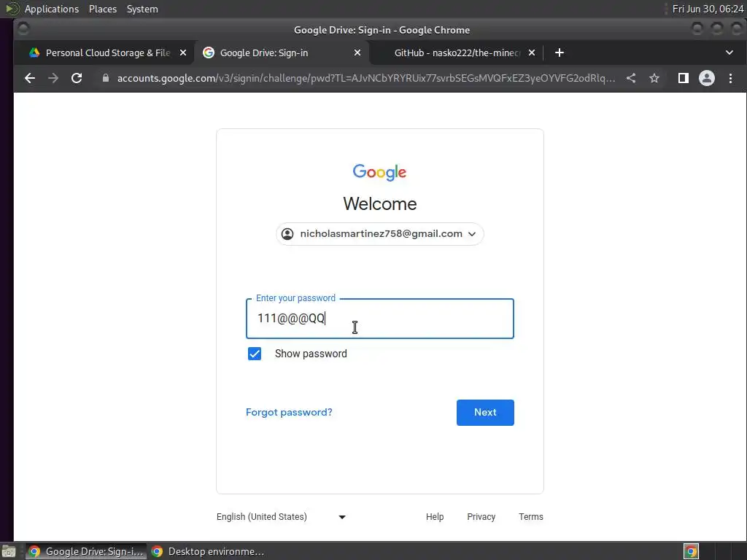Image resolution: width=747 pixels, height=560 pixels.
Task: Click the window menu button left of title
Action: click(23, 29)
